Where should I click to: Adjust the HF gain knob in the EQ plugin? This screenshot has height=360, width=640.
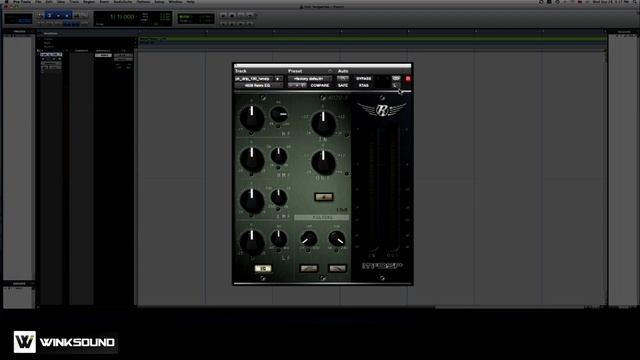click(x=251, y=118)
